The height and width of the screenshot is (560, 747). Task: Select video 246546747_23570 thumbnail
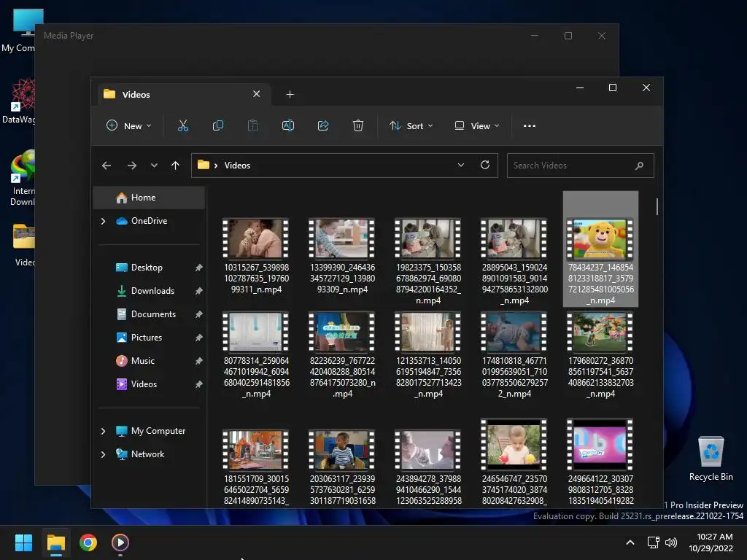point(514,445)
